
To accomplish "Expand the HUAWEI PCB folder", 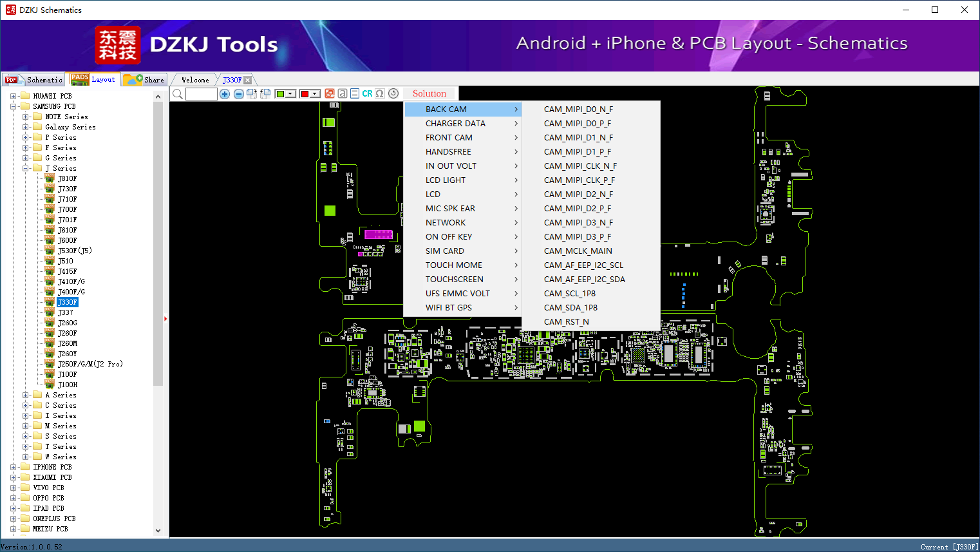I will (14, 96).
